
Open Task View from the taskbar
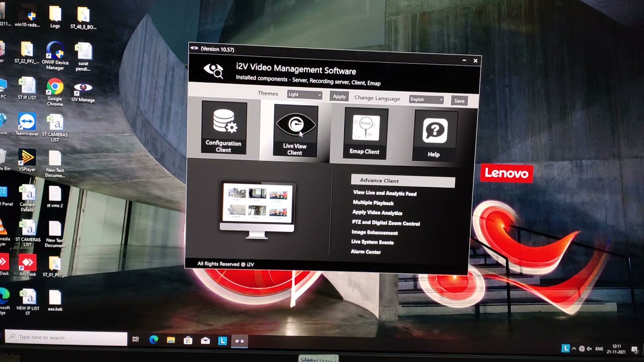coord(135,340)
